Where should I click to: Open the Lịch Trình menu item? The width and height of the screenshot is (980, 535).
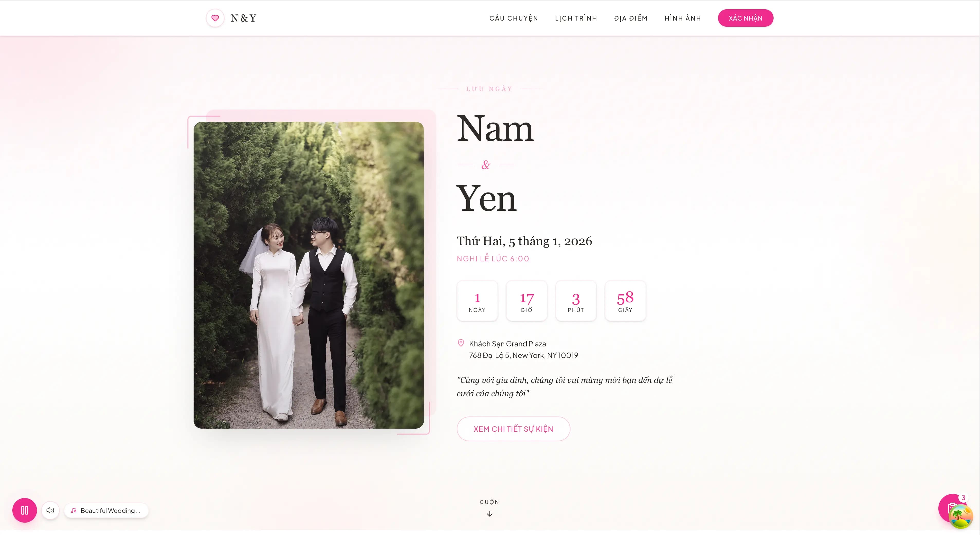pos(576,18)
